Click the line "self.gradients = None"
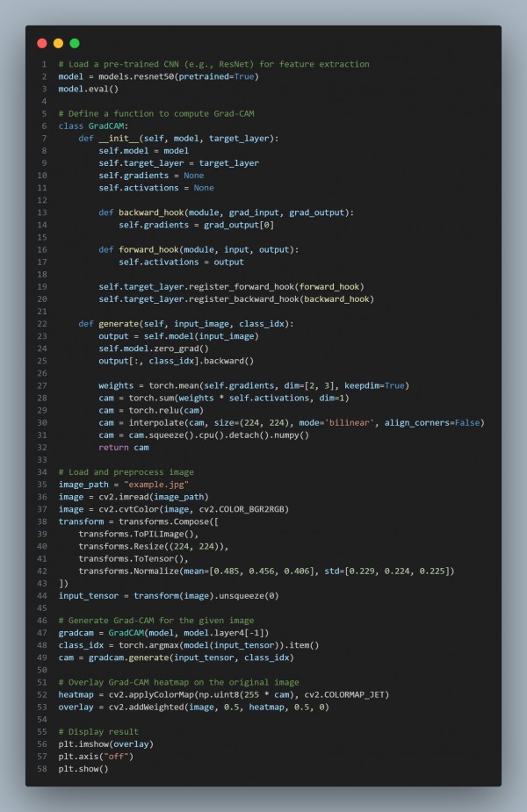Image resolution: width=527 pixels, height=812 pixels. pos(151,176)
